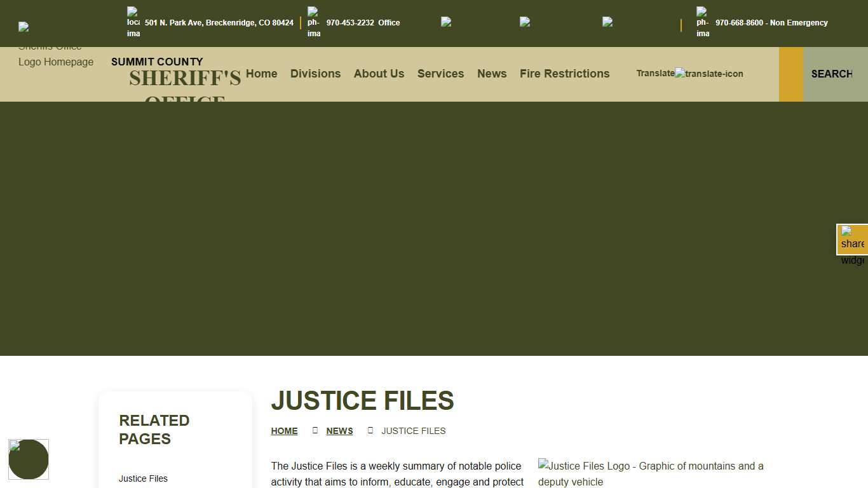Click the round accessibility icon at bottom left
This screenshot has height=488, width=868.
click(x=29, y=459)
